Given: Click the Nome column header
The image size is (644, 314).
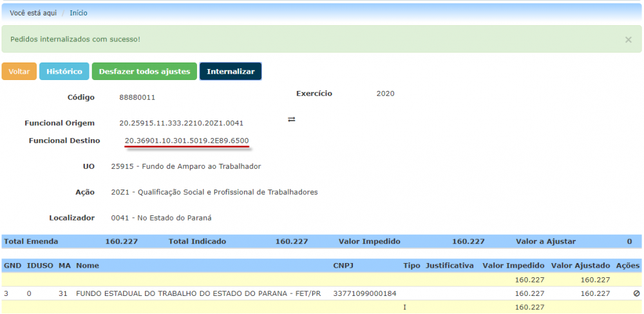Looking at the screenshot, I should (x=88, y=266).
